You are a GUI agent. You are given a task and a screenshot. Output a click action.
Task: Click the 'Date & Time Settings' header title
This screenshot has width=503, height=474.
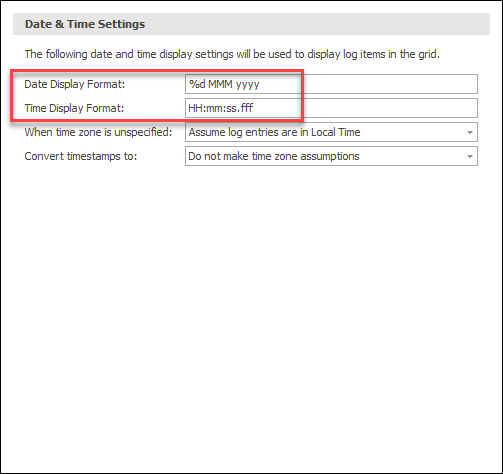(85, 24)
